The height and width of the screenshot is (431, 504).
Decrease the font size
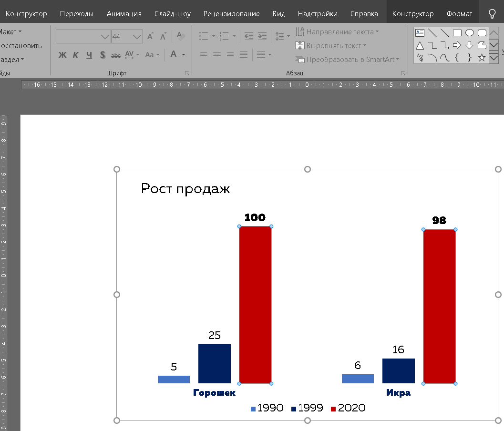click(163, 36)
